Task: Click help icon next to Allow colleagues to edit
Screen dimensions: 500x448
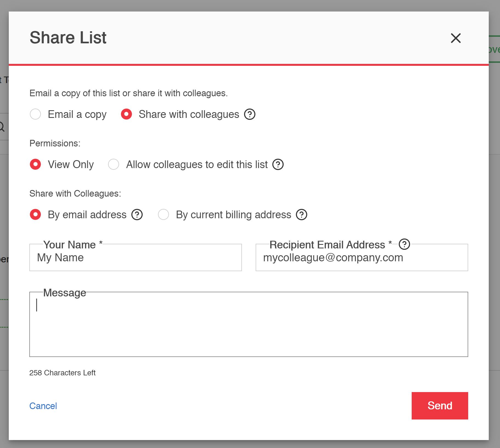Action: coord(278,165)
